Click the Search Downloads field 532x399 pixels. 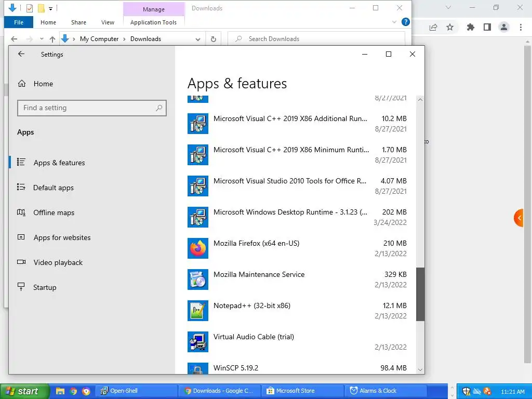click(x=316, y=39)
